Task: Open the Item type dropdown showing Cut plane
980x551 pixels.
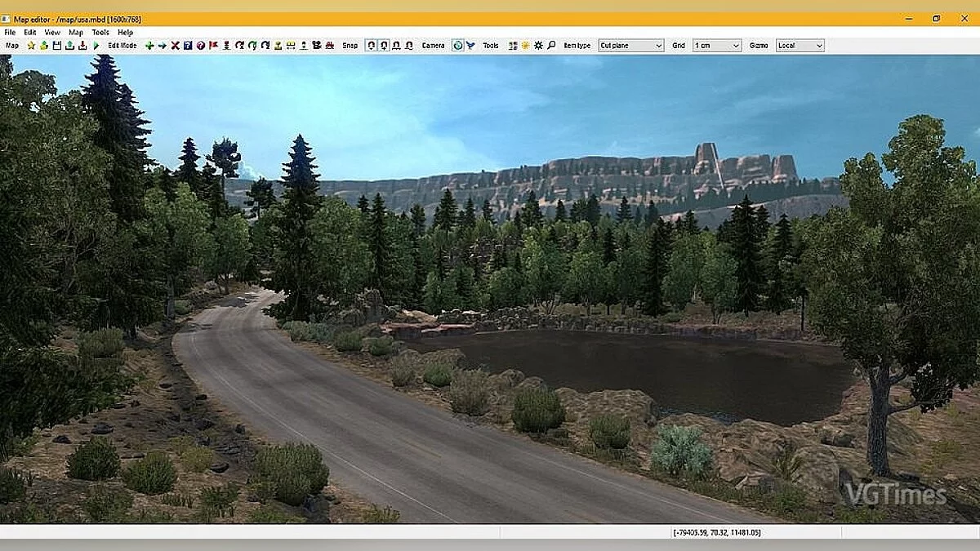Action: (630, 46)
